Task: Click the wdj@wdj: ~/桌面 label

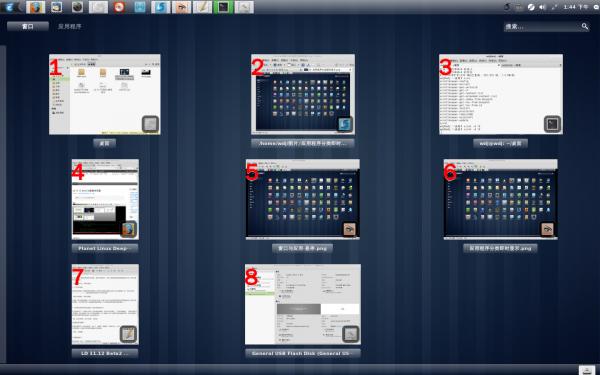Action: tap(501, 143)
